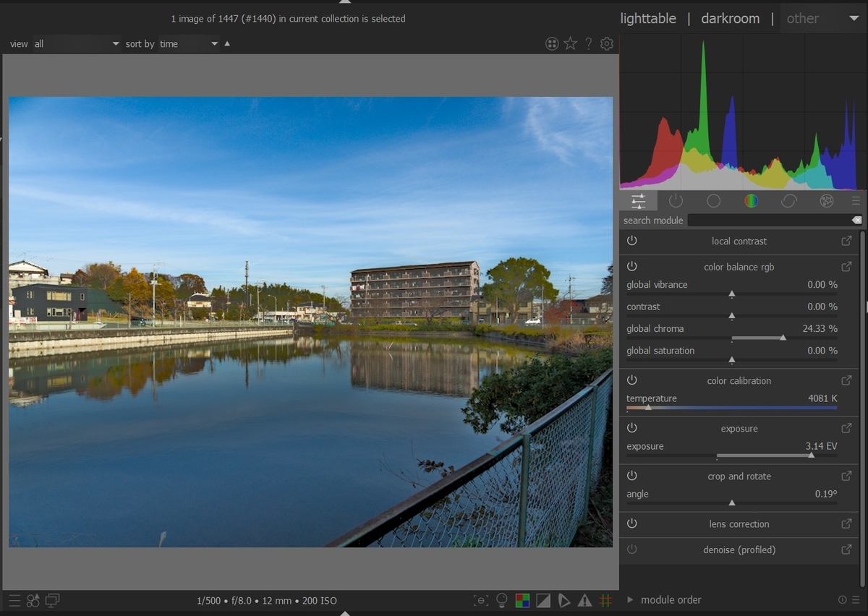
Task: Select the quick access panel tab
Action: 639,201
